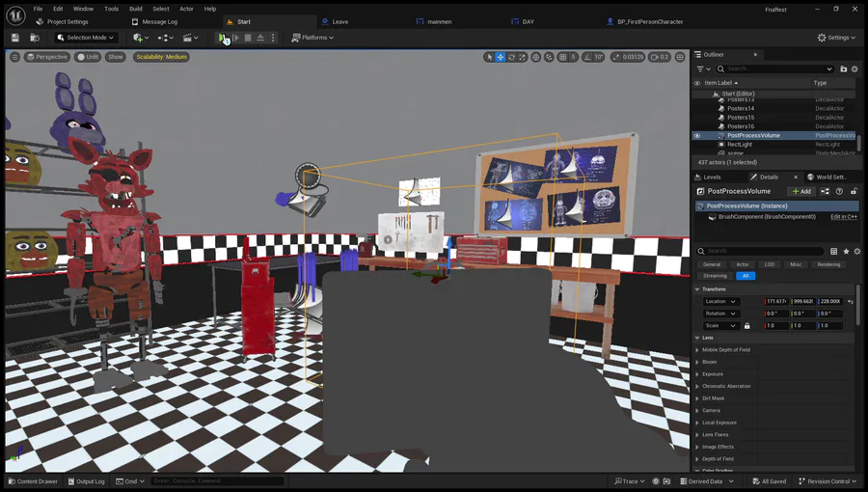This screenshot has width=868, height=492.
Task: Open the camera speed 0.2 control
Action: (x=660, y=57)
